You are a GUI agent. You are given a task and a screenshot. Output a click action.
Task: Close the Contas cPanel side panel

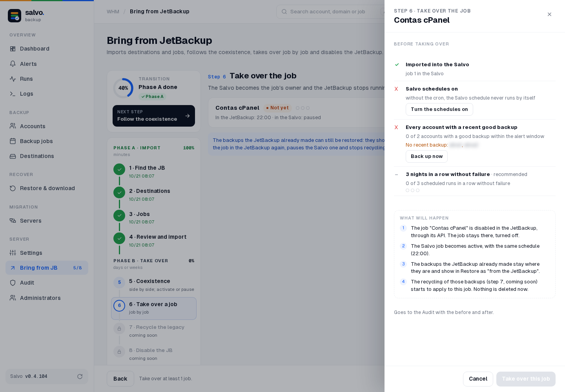[549, 15]
